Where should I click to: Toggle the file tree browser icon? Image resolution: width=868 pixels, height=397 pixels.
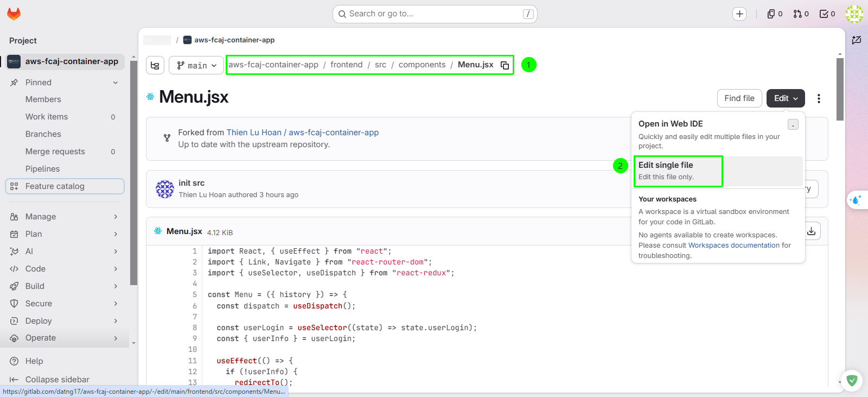[x=155, y=65]
